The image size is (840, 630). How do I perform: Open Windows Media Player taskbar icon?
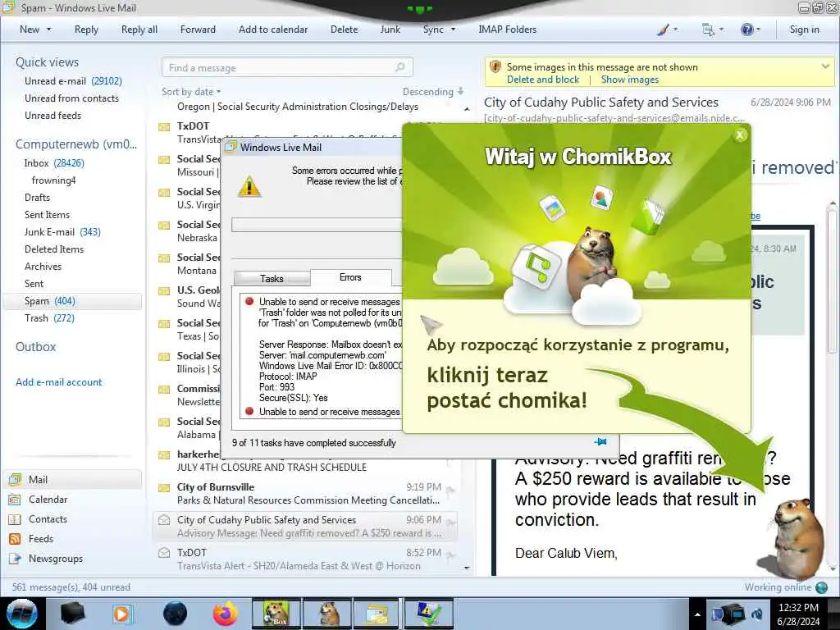(122, 614)
